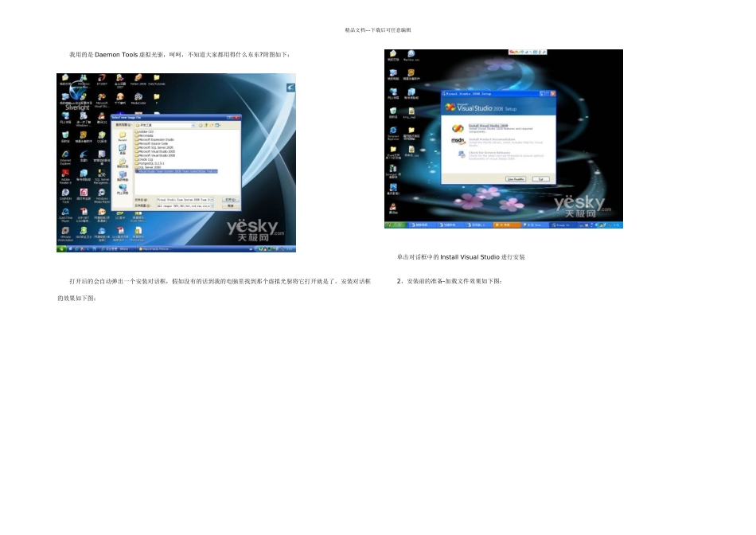
Task: Launch DAEMON Tools desktop icon
Action: (x=65, y=195)
